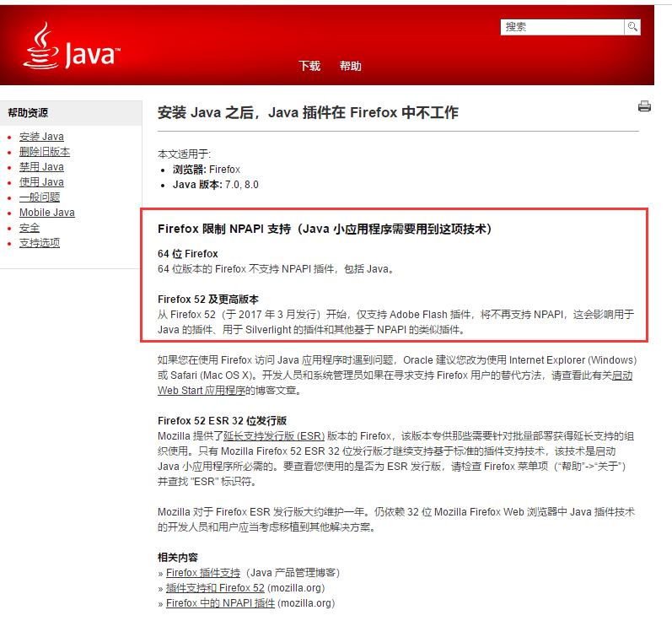Open the 禁用 Java sidebar link
The width and height of the screenshot is (672, 621).
41,167
